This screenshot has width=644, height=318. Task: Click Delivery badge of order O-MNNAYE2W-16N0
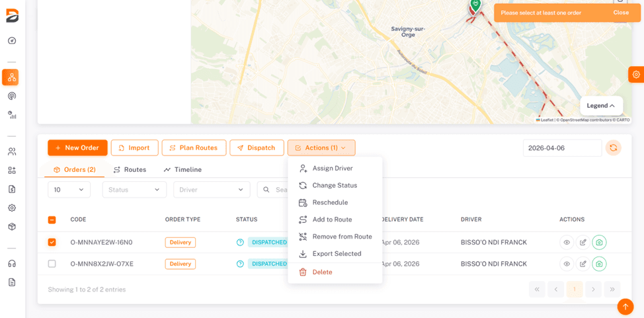click(181, 243)
